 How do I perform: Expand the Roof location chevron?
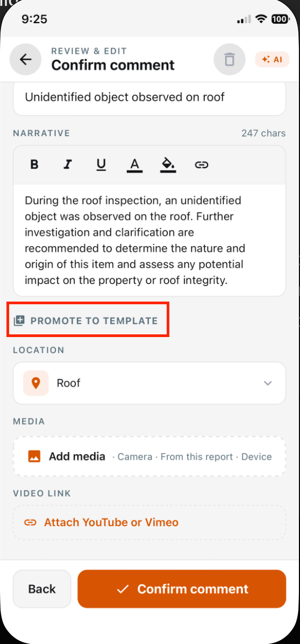[x=268, y=383]
